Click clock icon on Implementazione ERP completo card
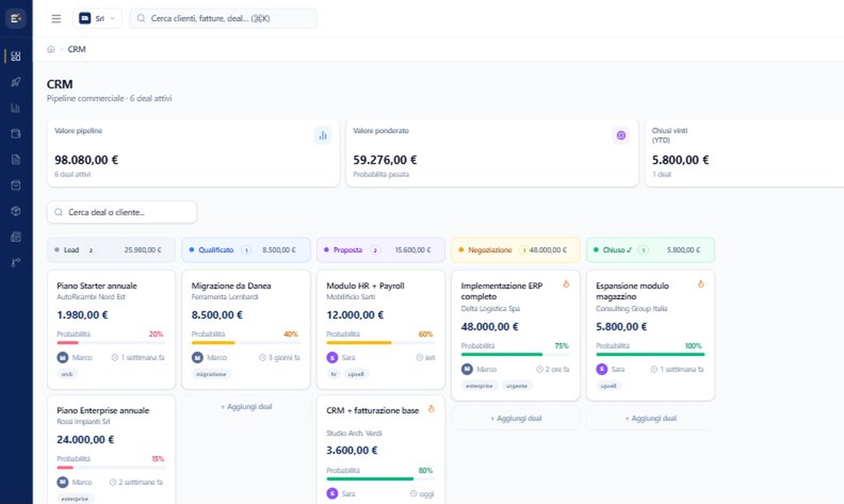844x504 pixels. [x=540, y=369]
